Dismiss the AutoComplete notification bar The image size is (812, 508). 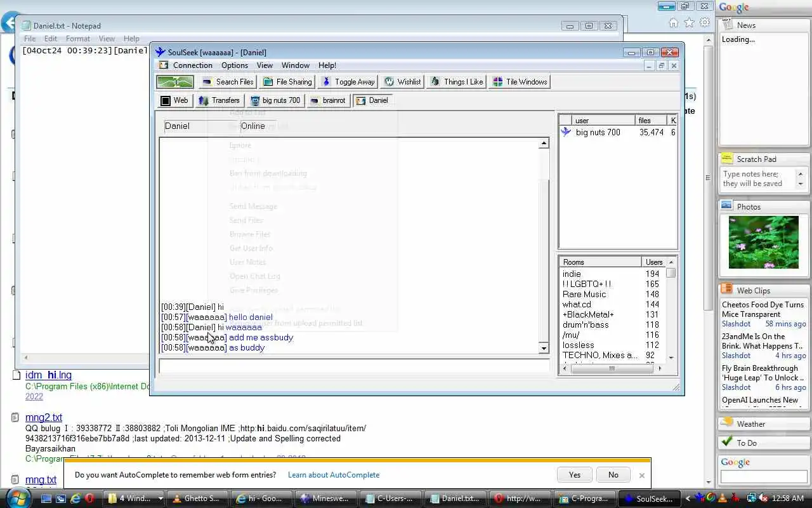tap(641, 475)
